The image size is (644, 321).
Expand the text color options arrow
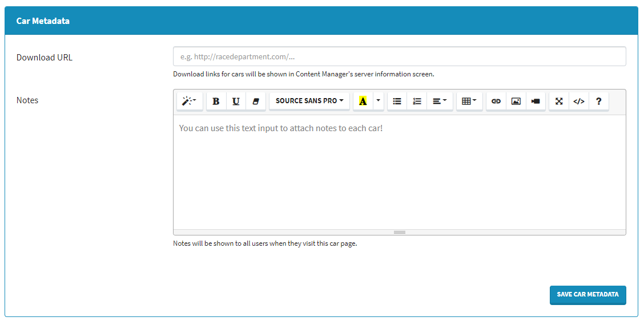(378, 101)
